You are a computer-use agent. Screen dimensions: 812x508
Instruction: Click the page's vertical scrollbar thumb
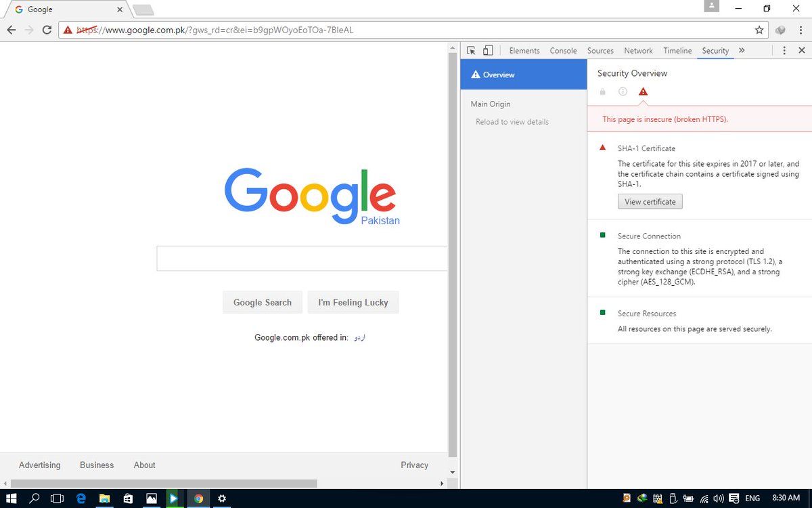click(x=453, y=254)
